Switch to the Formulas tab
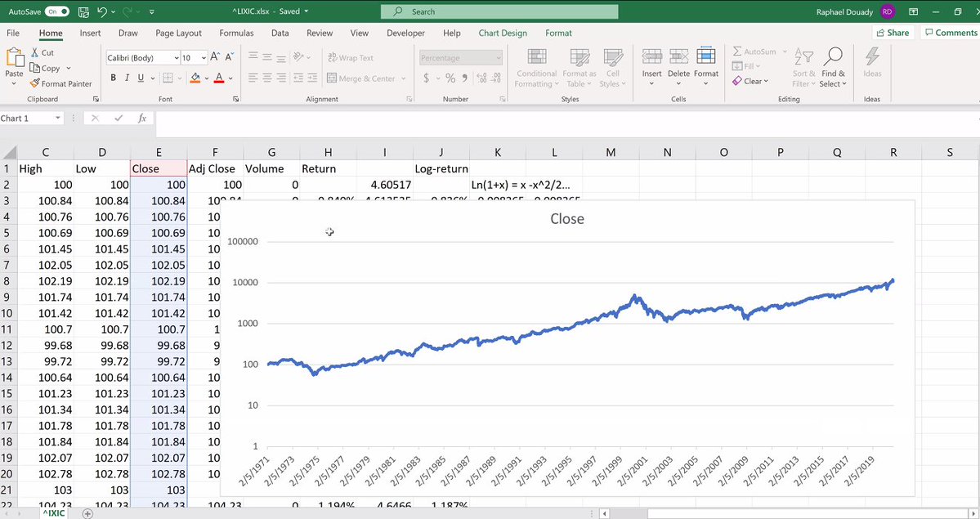This screenshot has width=980, height=519. point(236,34)
